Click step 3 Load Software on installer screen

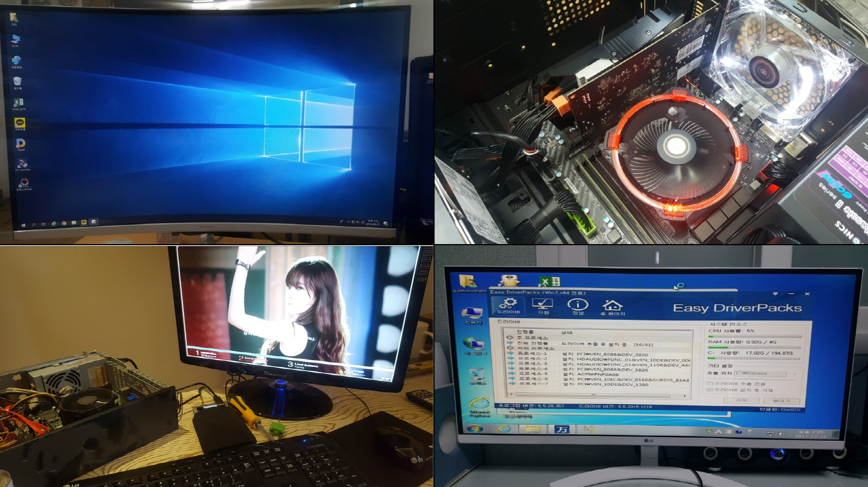(x=304, y=365)
